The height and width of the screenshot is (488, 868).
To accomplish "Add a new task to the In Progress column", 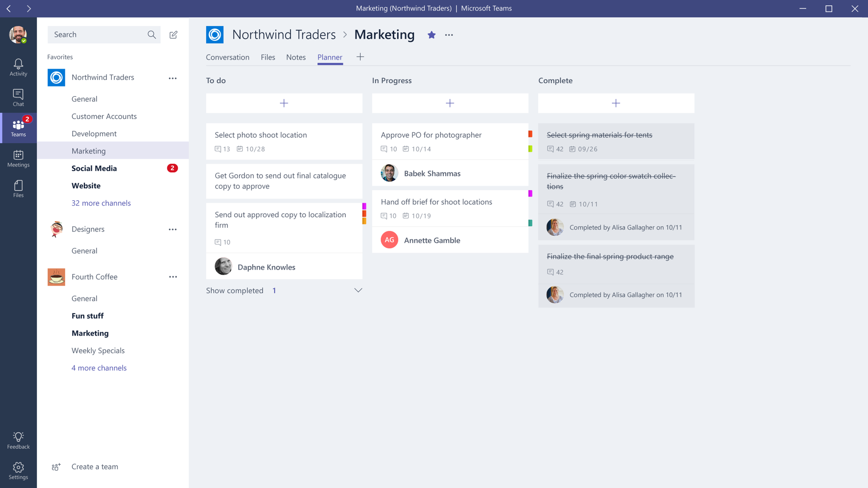I will pyautogui.click(x=449, y=103).
